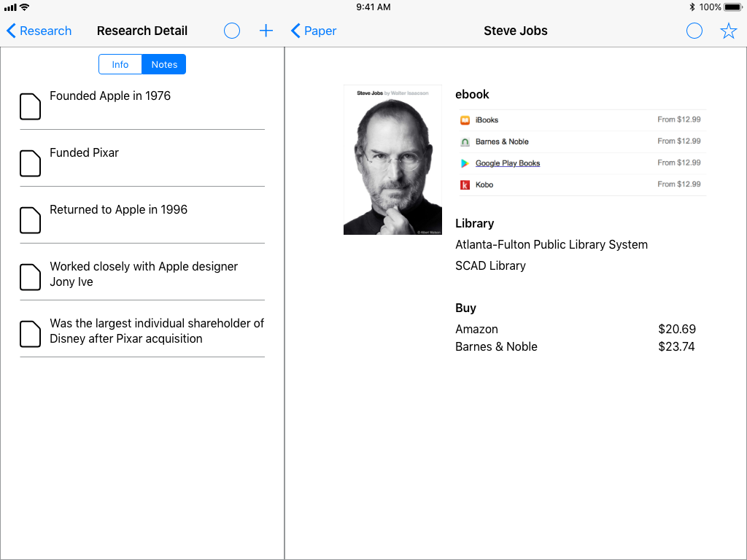Open the Kobo ebook option

(x=582, y=184)
